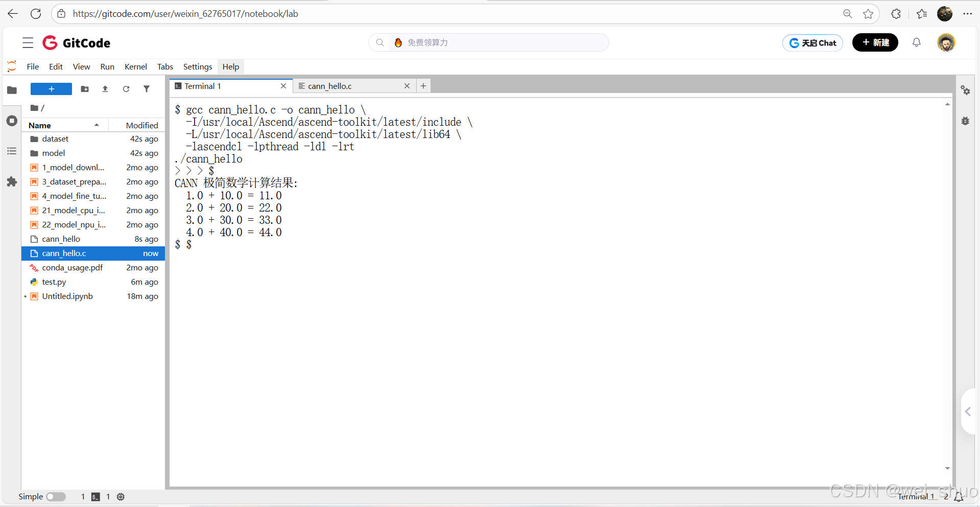Open the status bar terminal count icon

[95, 497]
